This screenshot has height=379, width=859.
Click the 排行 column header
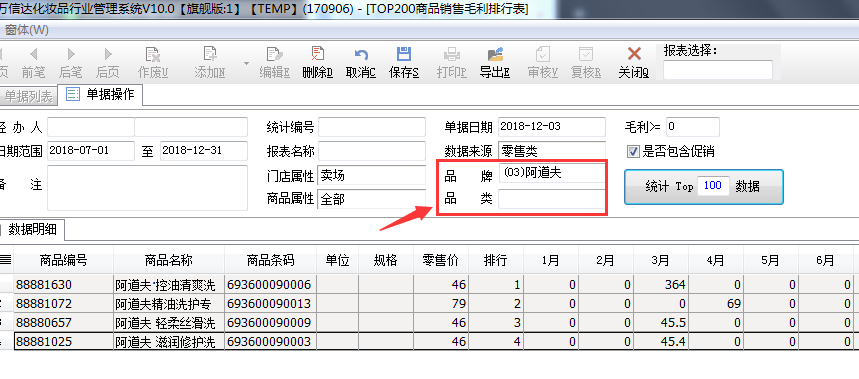(496, 260)
